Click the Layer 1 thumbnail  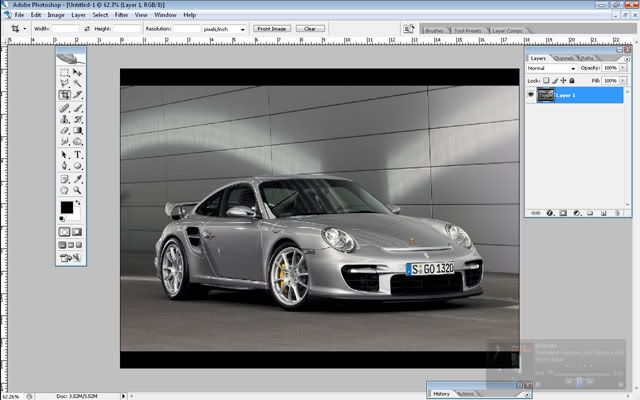[x=545, y=95]
